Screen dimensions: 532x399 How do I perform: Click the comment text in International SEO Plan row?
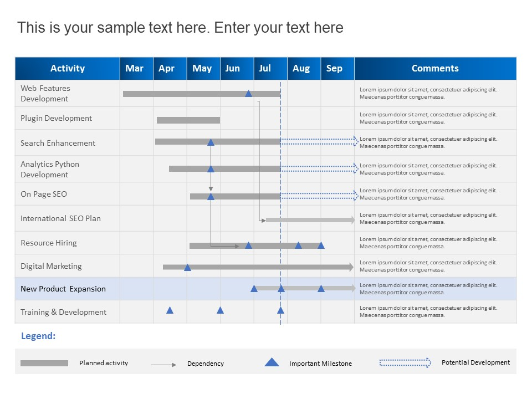click(428, 218)
